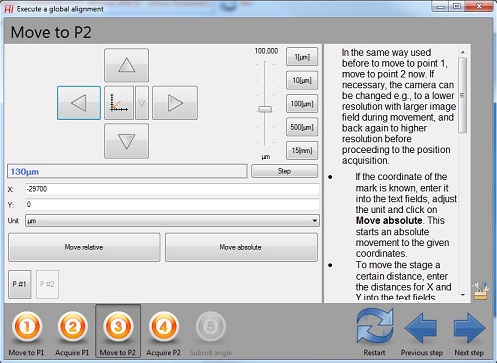The width and height of the screenshot is (497, 363).
Task: Click the up arrow stage movement button
Action: [x=126, y=65]
